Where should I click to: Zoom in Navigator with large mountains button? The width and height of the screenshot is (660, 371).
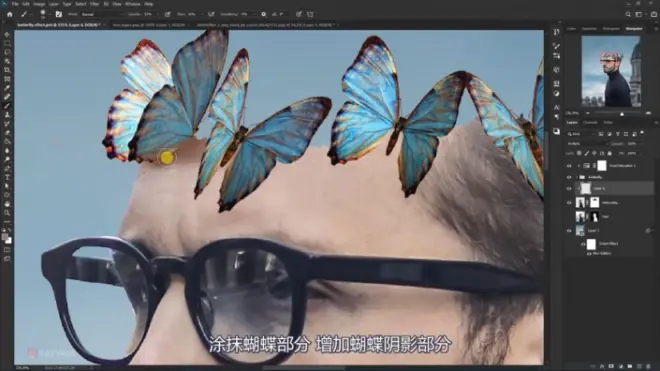point(648,113)
